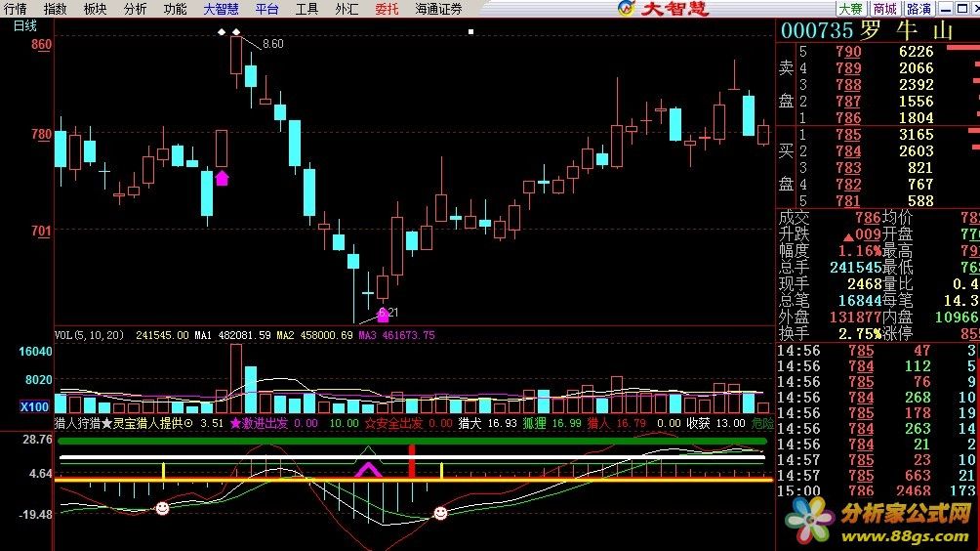Click the 14:57 trade with volume 663
Screen dimensions: 980x551
point(877,476)
